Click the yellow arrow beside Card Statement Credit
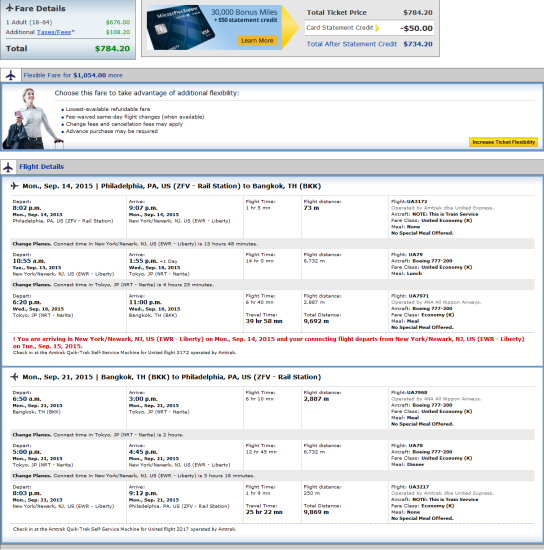 point(377,28)
